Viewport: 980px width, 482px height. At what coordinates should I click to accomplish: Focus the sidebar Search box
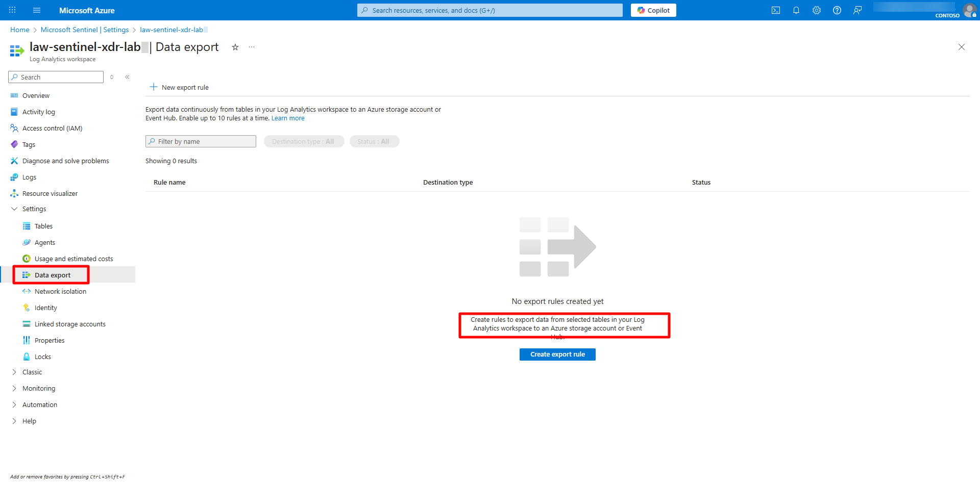56,77
